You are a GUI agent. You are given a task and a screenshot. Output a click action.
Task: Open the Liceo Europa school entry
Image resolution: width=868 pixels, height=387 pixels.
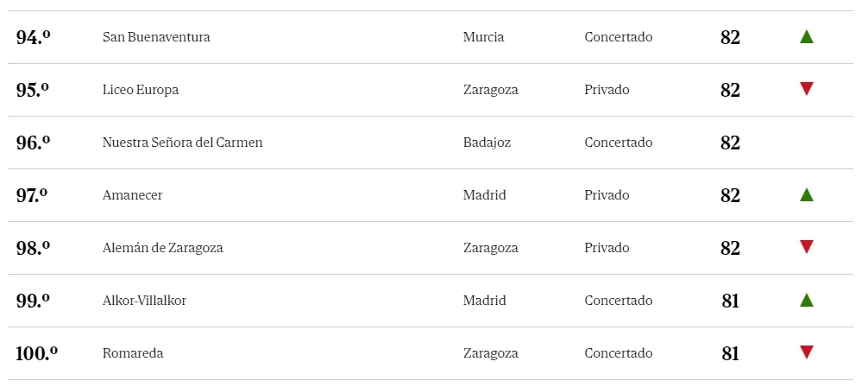point(141,90)
